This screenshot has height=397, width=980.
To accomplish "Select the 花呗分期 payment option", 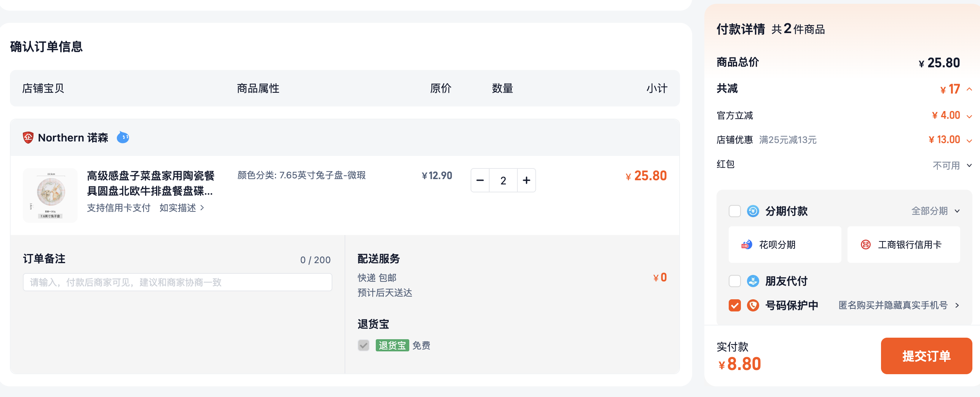I will click(785, 245).
